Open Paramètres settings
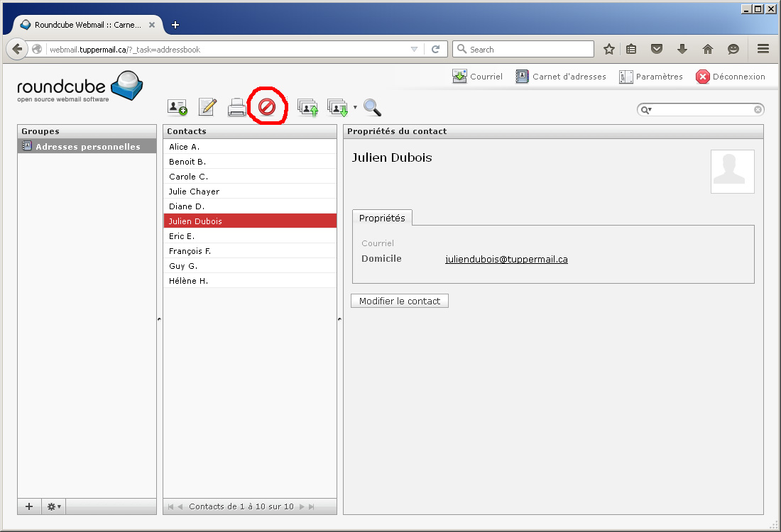Image resolution: width=781 pixels, height=532 pixels. (651, 77)
